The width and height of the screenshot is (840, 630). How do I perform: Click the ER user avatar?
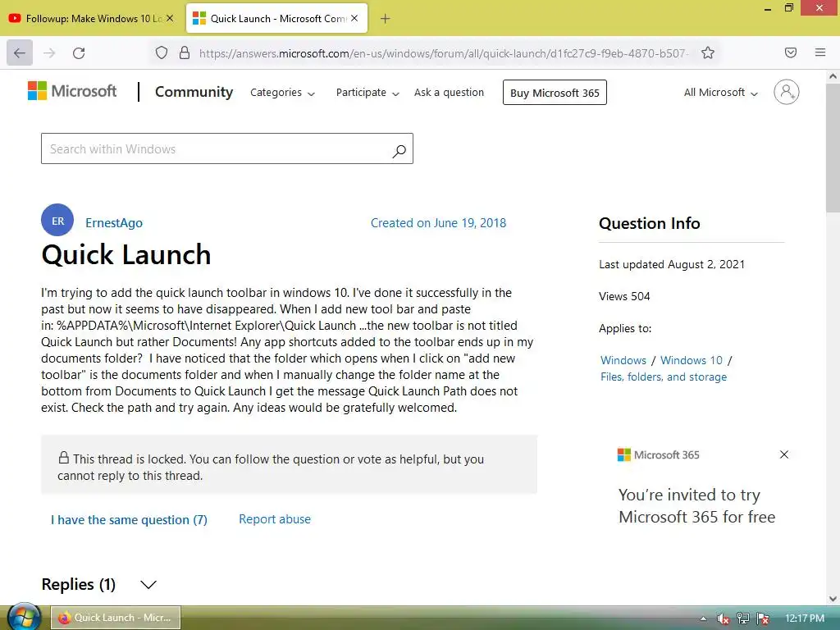(57, 220)
